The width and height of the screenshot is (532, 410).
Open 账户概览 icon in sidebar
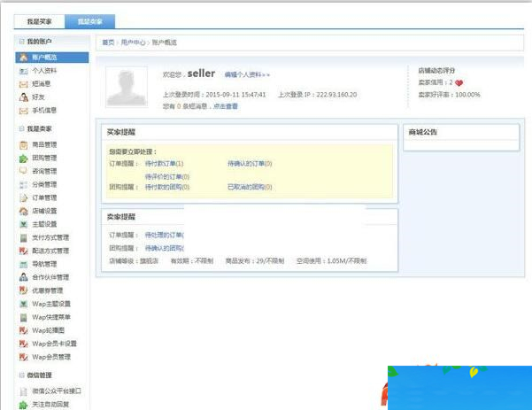tap(23, 58)
